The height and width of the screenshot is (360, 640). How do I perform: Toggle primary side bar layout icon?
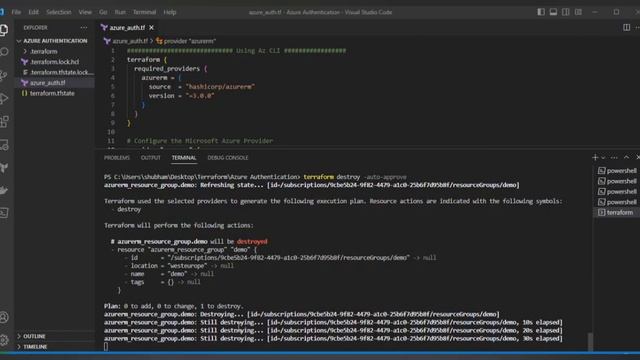[x=541, y=12]
